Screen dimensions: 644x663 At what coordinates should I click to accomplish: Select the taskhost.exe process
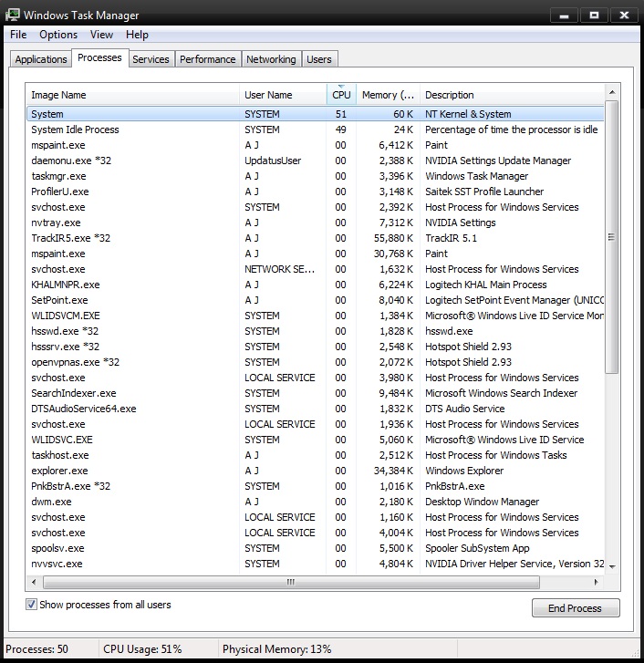pyautogui.click(x=315, y=455)
